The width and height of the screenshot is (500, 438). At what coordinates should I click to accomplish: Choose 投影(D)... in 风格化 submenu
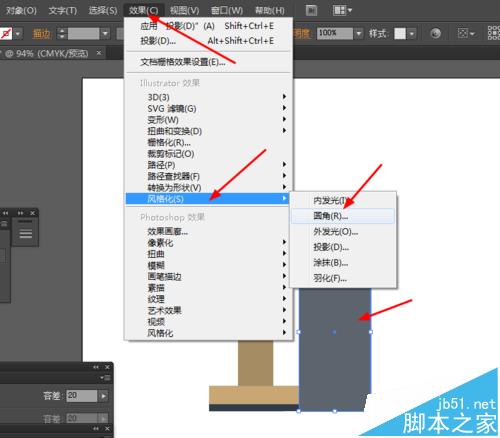(343, 247)
